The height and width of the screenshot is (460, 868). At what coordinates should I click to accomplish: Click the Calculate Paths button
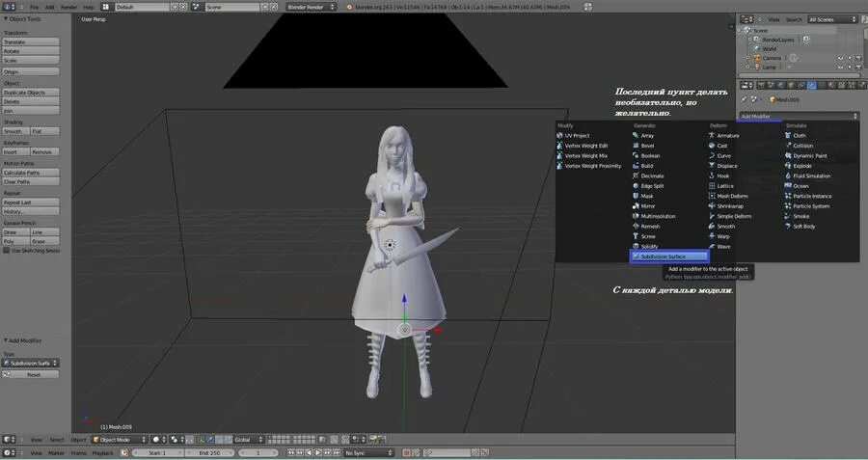(31, 173)
